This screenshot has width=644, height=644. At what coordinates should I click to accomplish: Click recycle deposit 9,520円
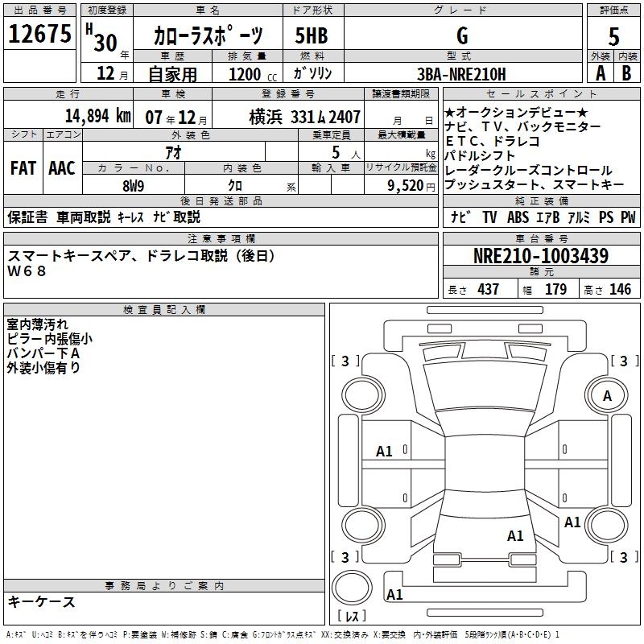click(x=411, y=186)
